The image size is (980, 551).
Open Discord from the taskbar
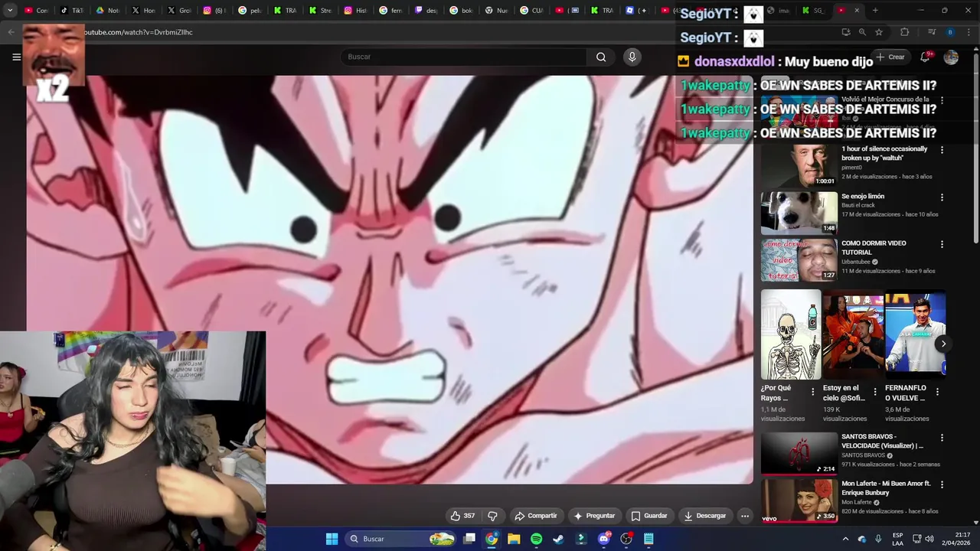click(x=603, y=539)
